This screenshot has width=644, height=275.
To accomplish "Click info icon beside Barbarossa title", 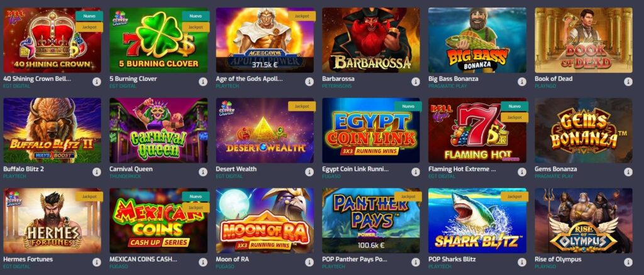I will click(416, 82).
